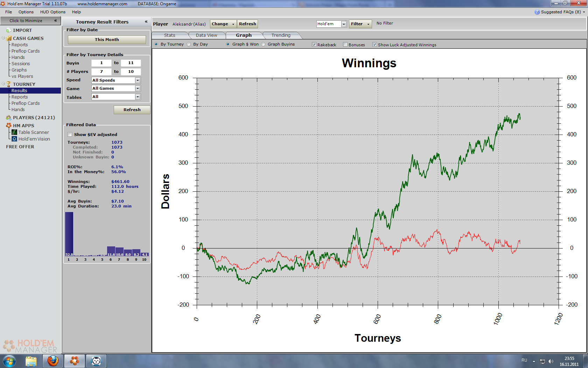
Task: Expand the Hold'em game type dropdown
Action: (344, 24)
